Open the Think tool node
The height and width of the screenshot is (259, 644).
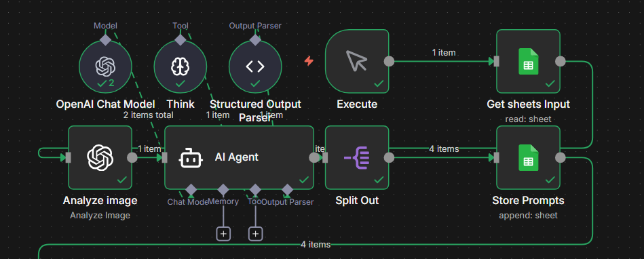coord(181,66)
